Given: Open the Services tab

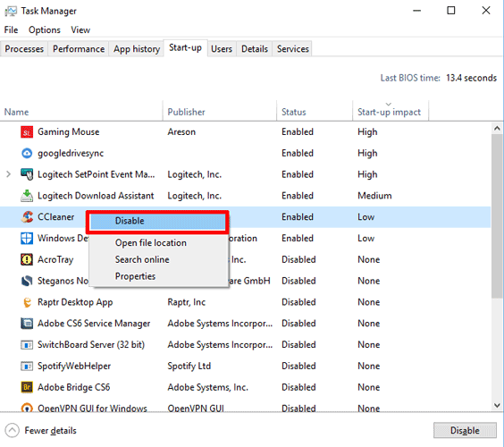Looking at the screenshot, I should tap(293, 49).
